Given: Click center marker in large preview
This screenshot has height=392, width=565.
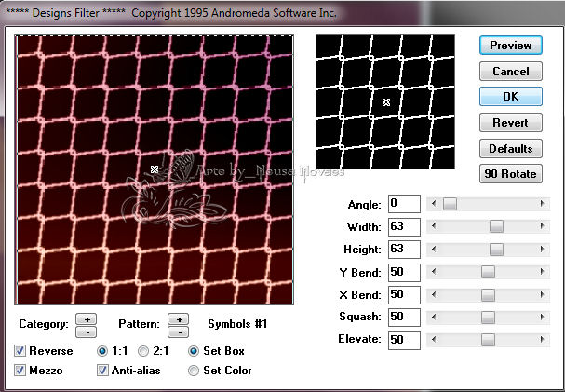Looking at the screenshot, I should click(x=155, y=169).
